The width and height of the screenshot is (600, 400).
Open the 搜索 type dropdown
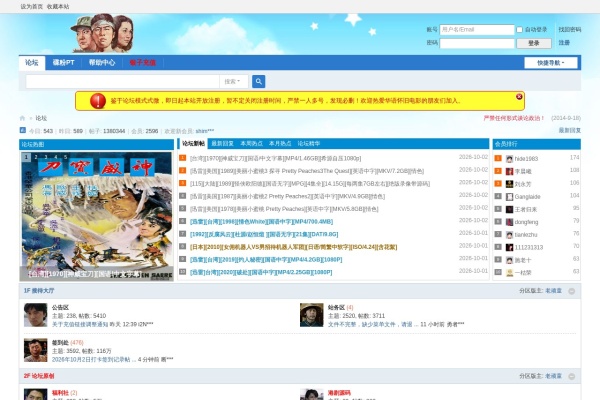point(233,82)
